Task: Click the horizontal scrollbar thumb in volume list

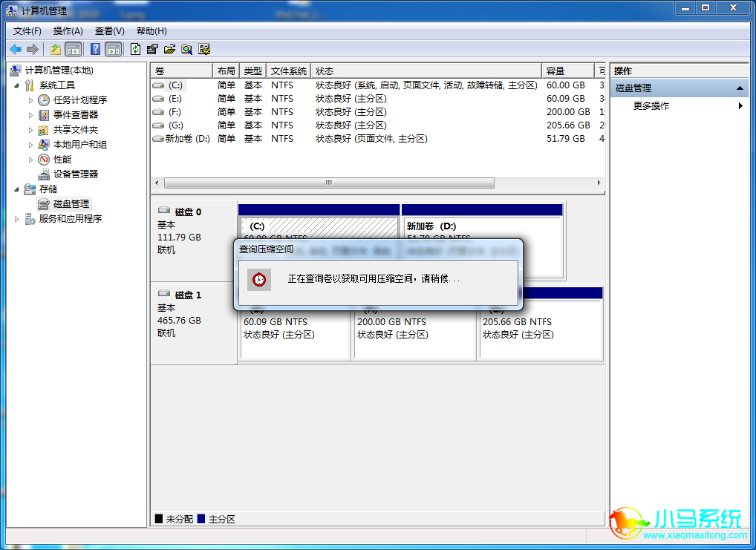Action: (x=329, y=183)
